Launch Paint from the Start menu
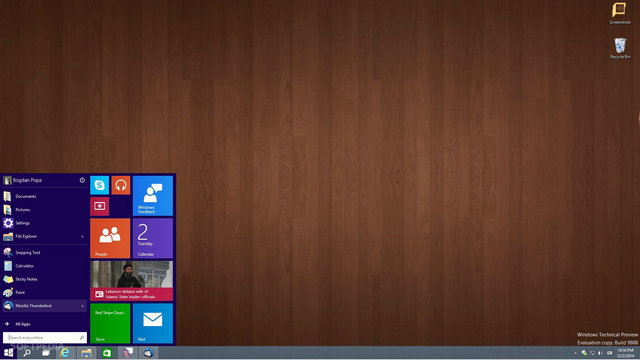Viewport: 640px width, 360px height. (44, 292)
